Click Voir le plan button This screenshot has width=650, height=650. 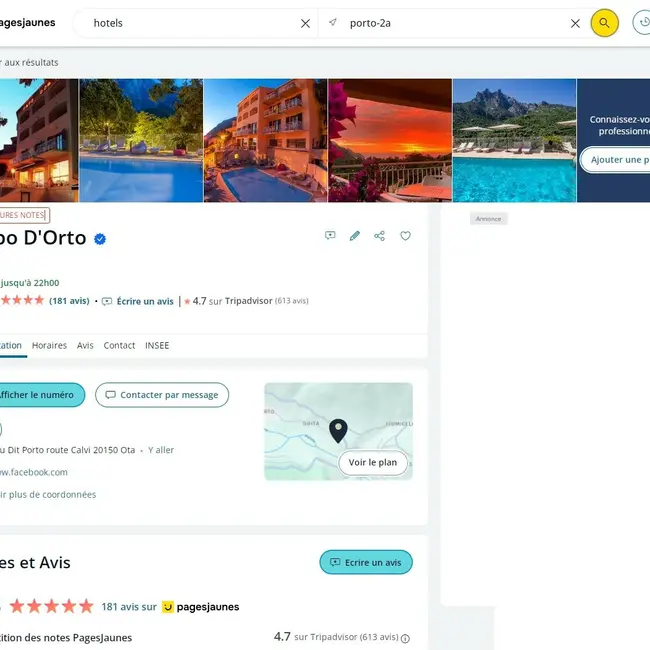click(373, 463)
